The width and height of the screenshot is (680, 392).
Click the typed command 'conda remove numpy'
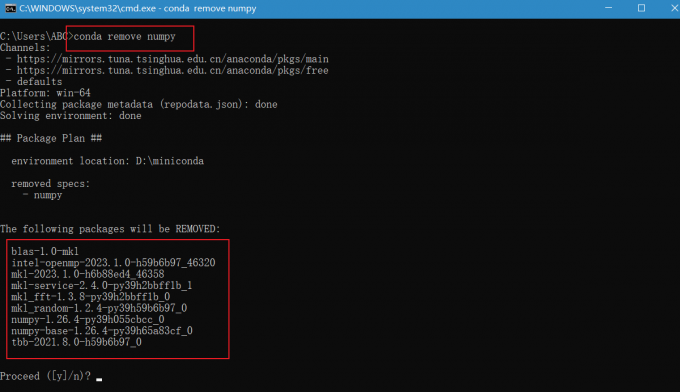[124, 36]
